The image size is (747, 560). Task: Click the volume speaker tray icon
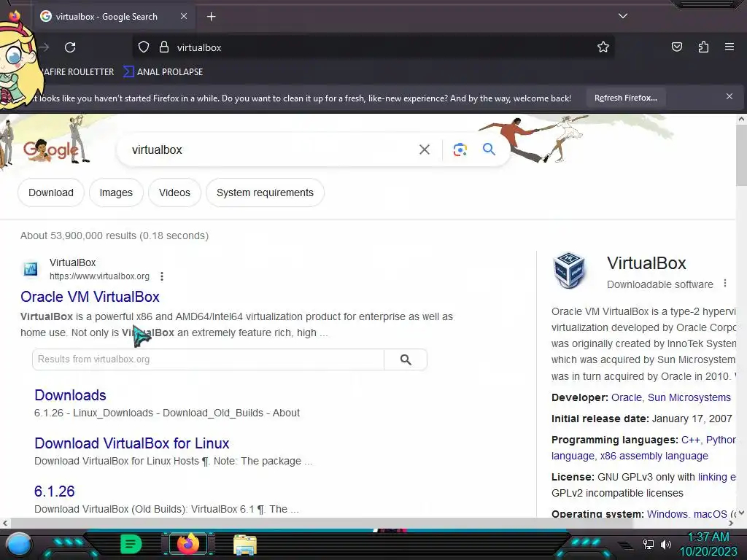click(666, 544)
